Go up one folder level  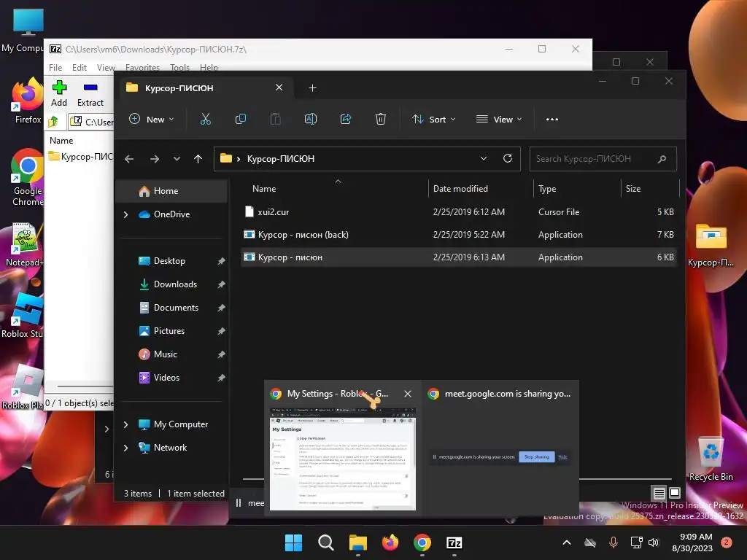(198, 159)
